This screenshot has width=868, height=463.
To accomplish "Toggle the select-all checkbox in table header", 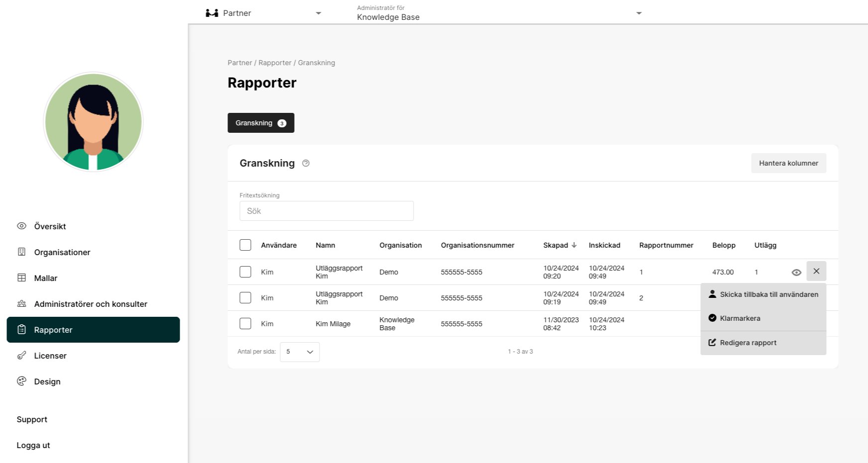I will tap(245, 245).
